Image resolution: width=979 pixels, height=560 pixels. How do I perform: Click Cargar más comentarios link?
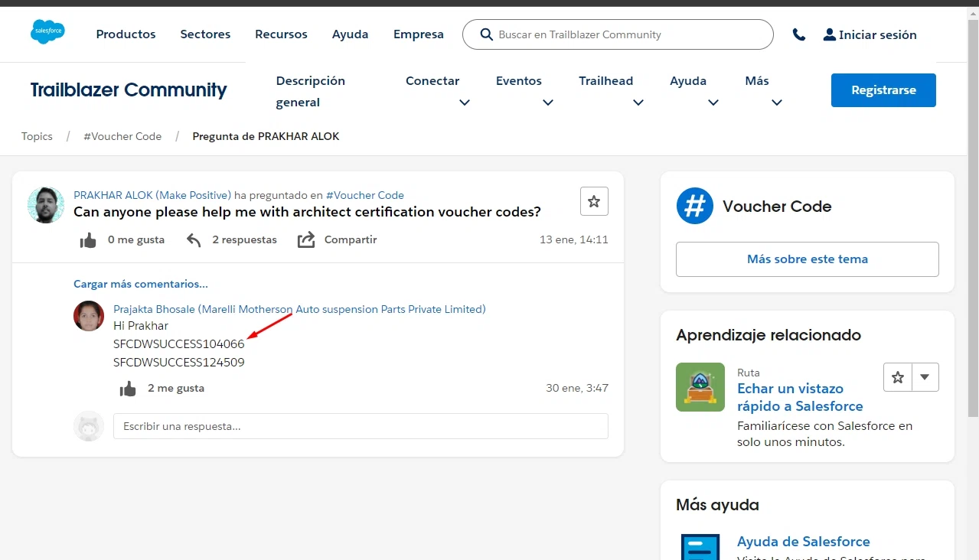[x=141, y=284]
